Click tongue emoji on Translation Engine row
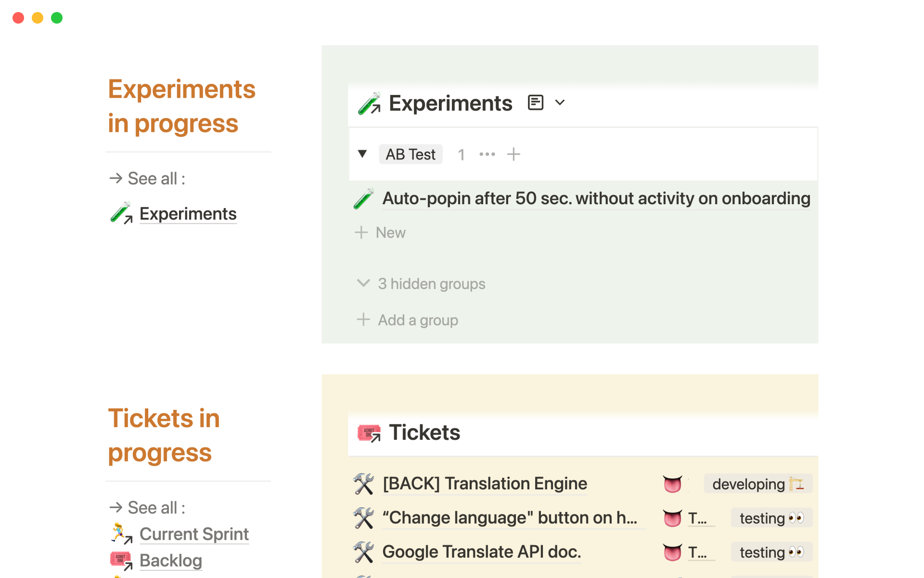Viewport: 924px width, 578px height. (x=672, y=484)
